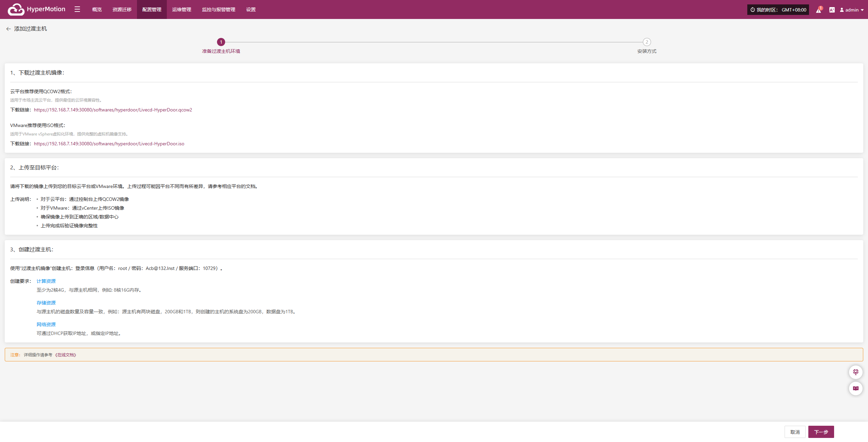Viewport: 868px width, 442px height.
Task: Open the 资源迁移 menu
Action: (122, 9)
